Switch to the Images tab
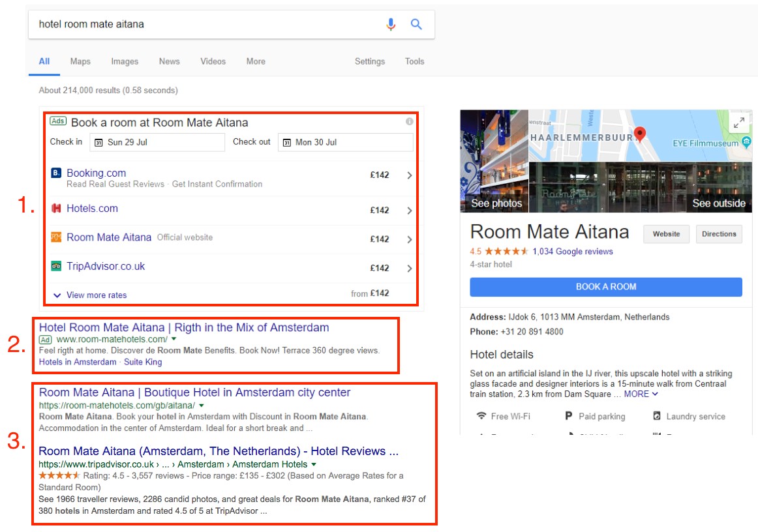 125,61
